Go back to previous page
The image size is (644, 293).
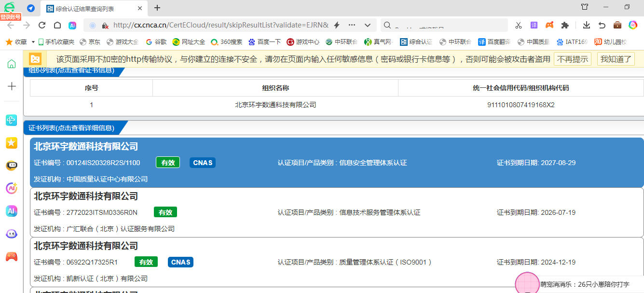11,25
